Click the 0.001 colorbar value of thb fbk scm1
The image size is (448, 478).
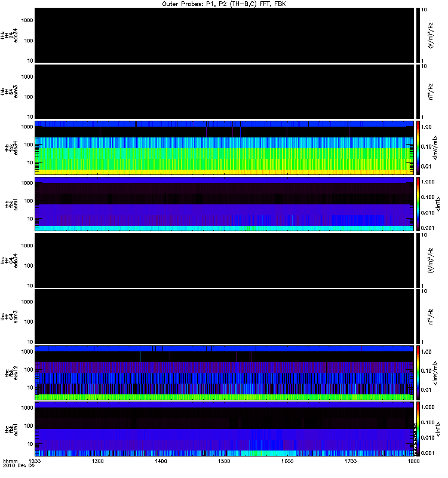point(428,228)
